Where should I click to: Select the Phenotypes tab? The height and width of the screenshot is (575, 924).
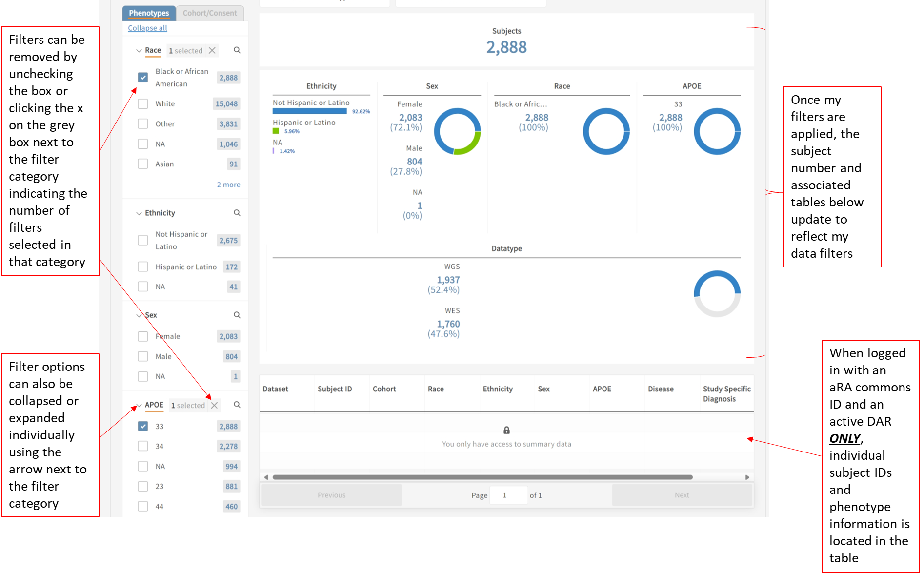click(x=149, y=13)
